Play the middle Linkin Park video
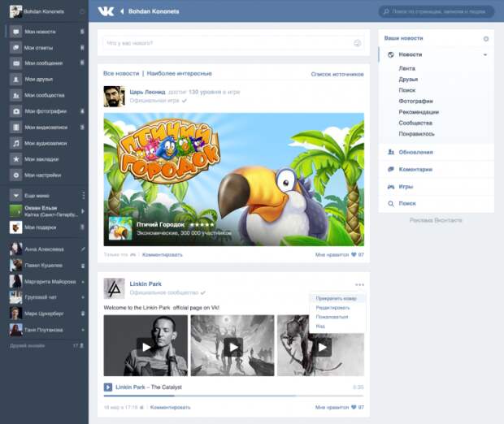The image size is (504, 424). pyautogui.click(x=232, y=347)
